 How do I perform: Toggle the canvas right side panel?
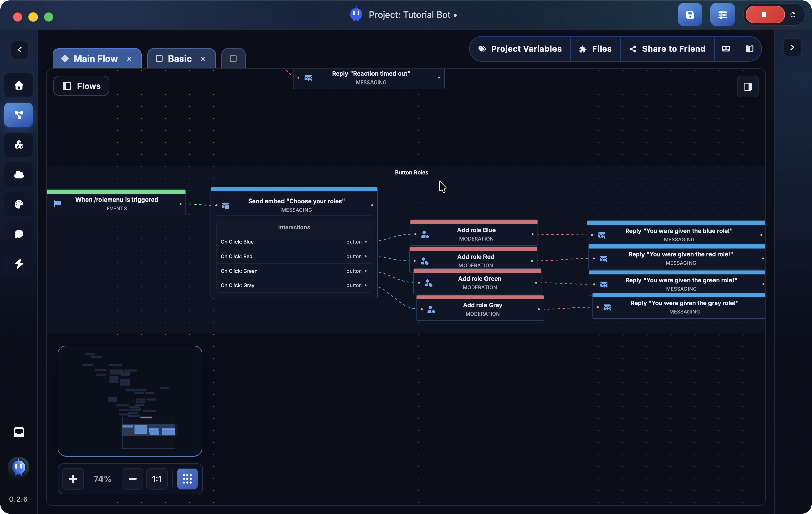[748, 87]
